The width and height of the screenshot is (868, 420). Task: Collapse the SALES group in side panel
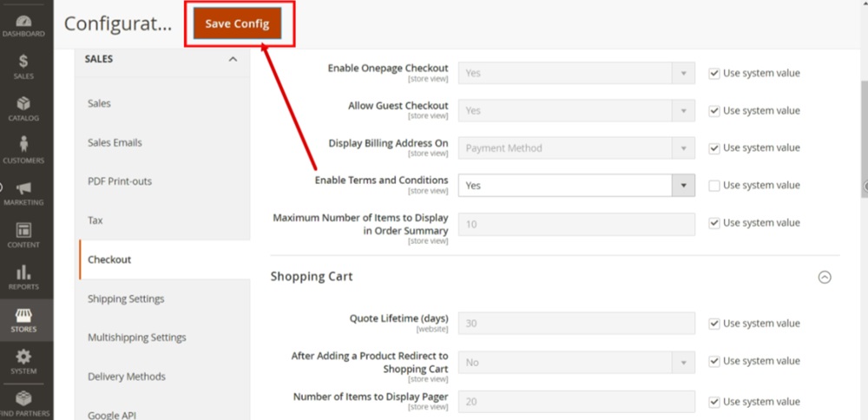pyautogui.click(x=232, y=59)
